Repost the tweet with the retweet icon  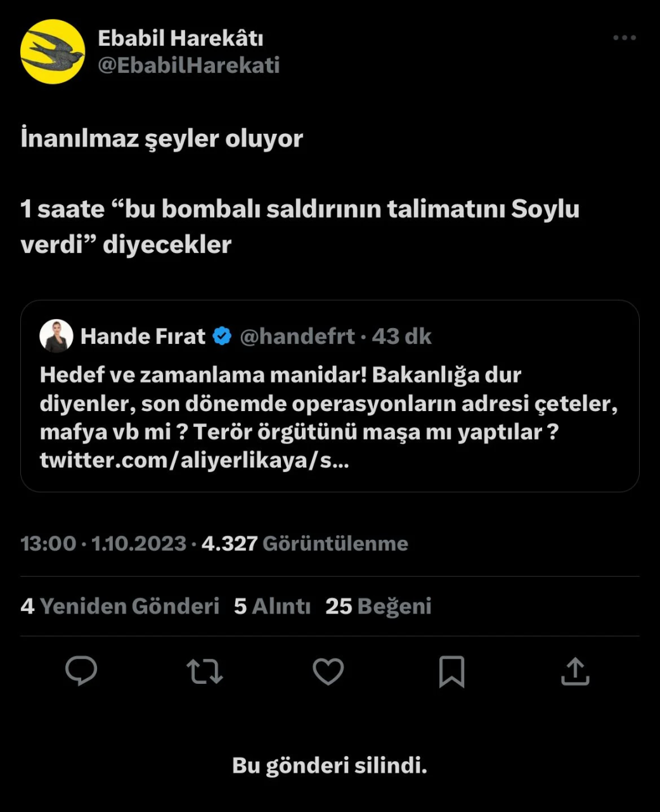pos(204,671)
